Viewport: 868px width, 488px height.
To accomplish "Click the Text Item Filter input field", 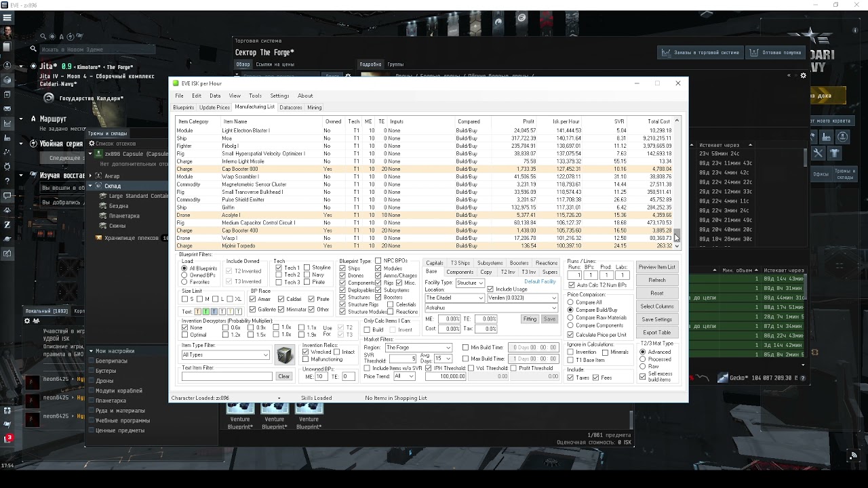I will pyautogui.click(x=226, y=376).
